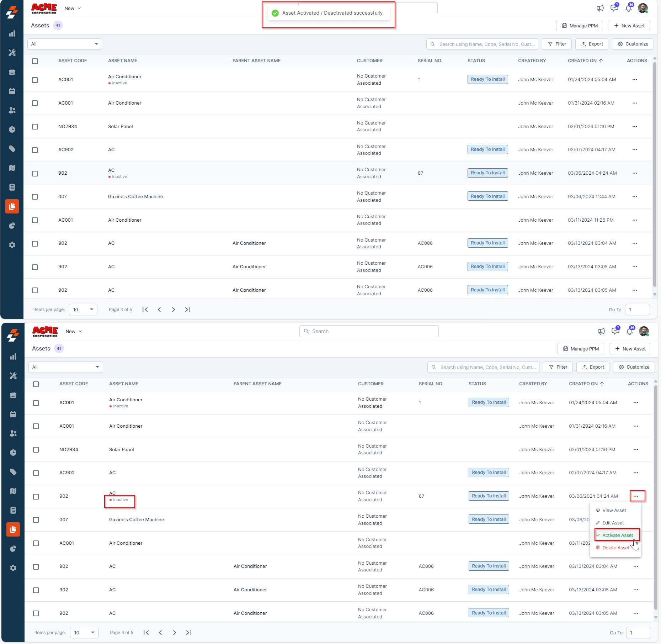Open Dashboard bar-chart icon in upper window sidebar
Screen dimensions: 661x644
click(12, 34)
